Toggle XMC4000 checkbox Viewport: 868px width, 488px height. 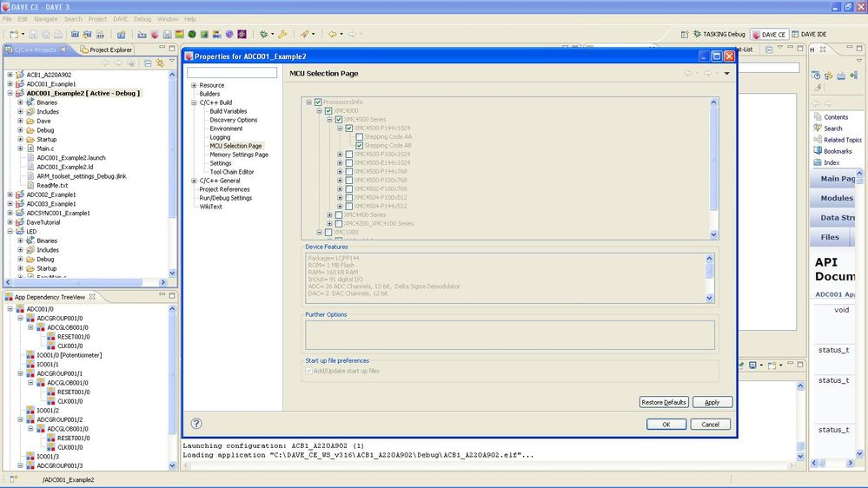click(x=328, y=110)
